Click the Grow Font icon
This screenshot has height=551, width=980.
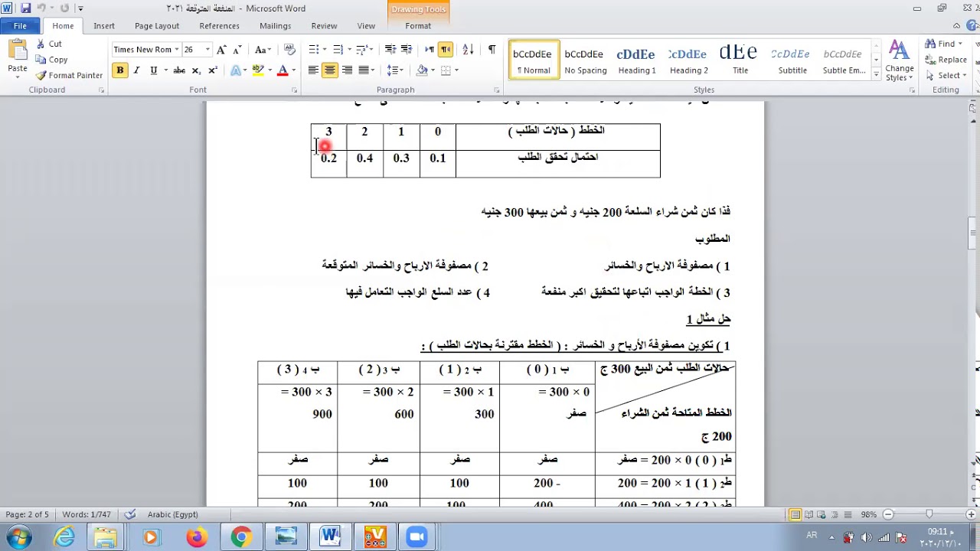point(221,50)
